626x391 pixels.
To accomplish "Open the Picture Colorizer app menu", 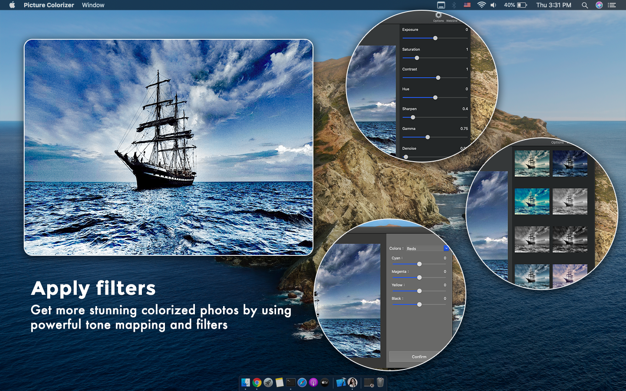I will coord(49,5).
